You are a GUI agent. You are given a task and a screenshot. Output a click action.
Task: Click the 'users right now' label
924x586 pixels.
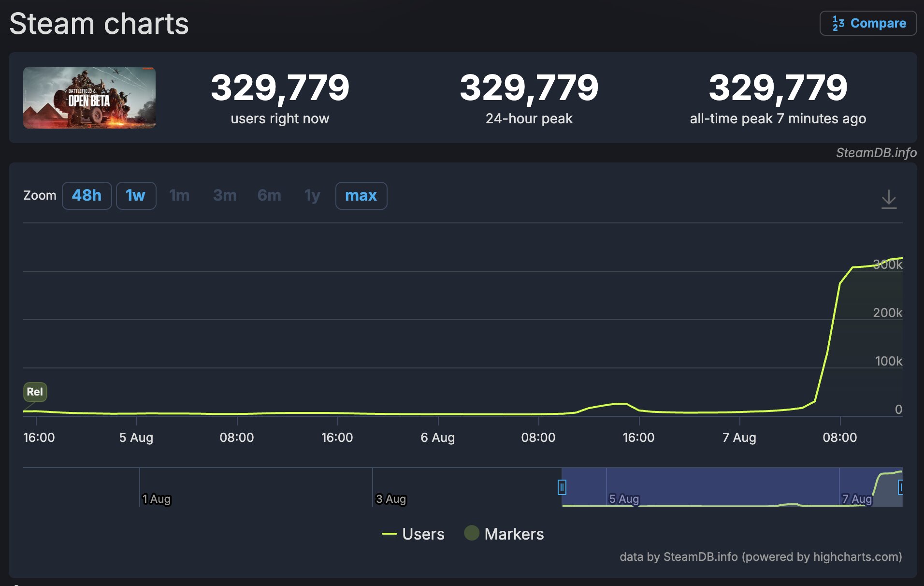(x=280, y=118)
